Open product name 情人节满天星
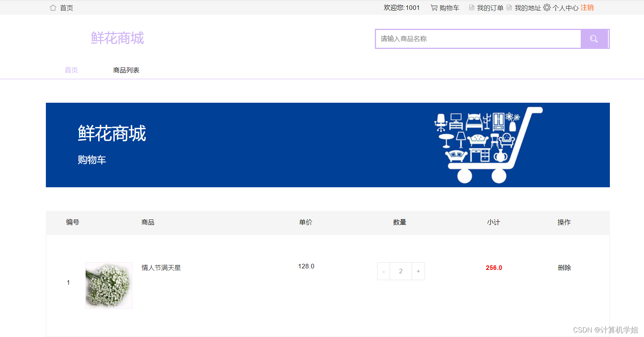Screen dimensions: 644x337 click(161, 268)
